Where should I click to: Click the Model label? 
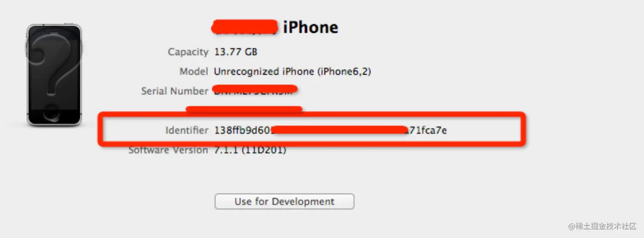point(194,72)
